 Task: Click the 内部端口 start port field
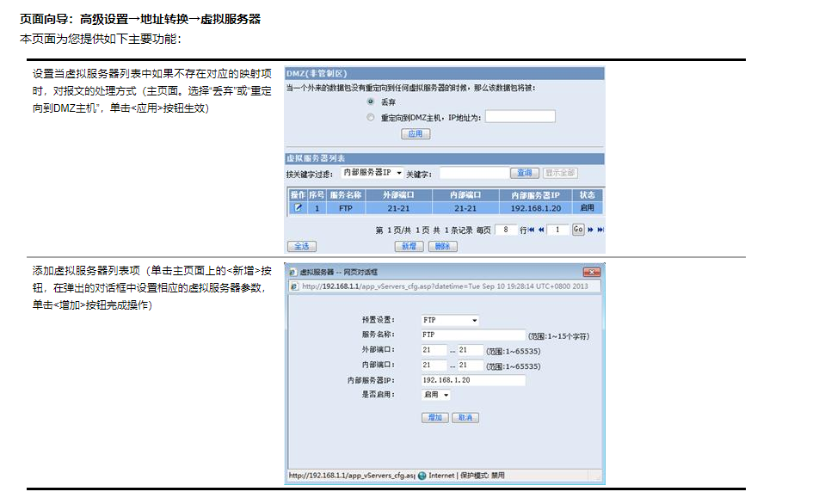434,366
